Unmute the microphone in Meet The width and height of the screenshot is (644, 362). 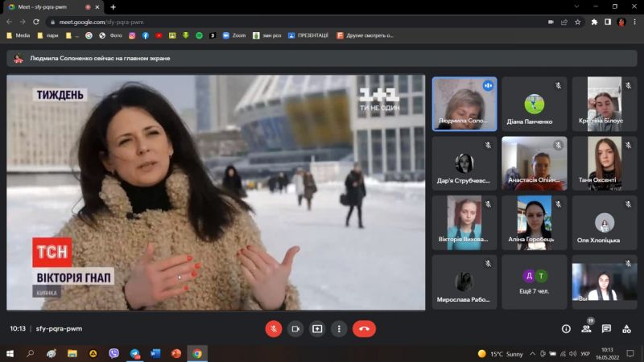pyautogui.click(x=274, y=329)
